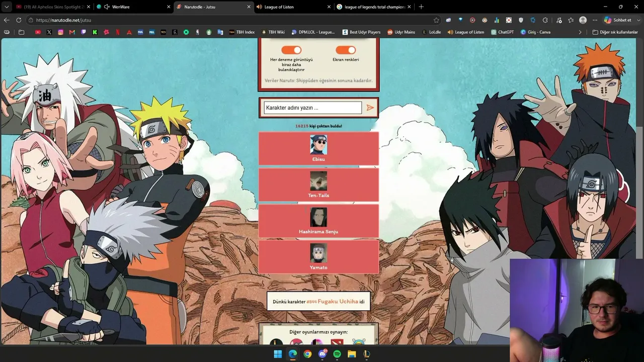
Task: Open the Giriş - Canva bookmark
Action: tap(535, 32)
